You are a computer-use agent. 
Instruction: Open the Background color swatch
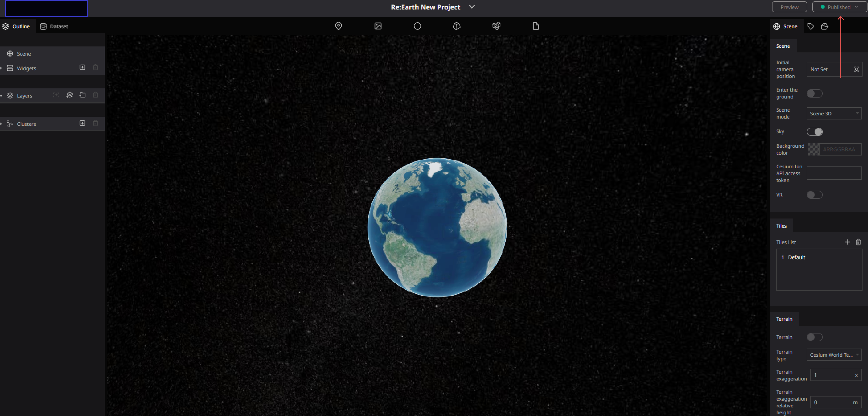point(813,149)
